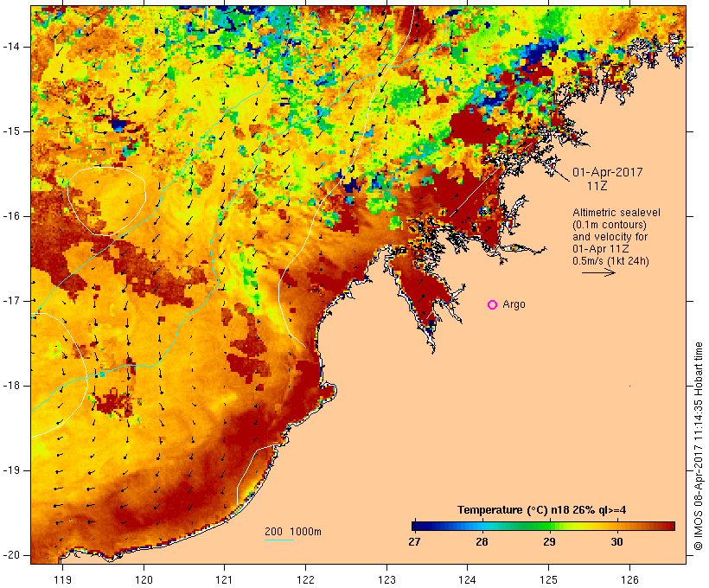Click the -15 latitude axis label

(11, 131)
